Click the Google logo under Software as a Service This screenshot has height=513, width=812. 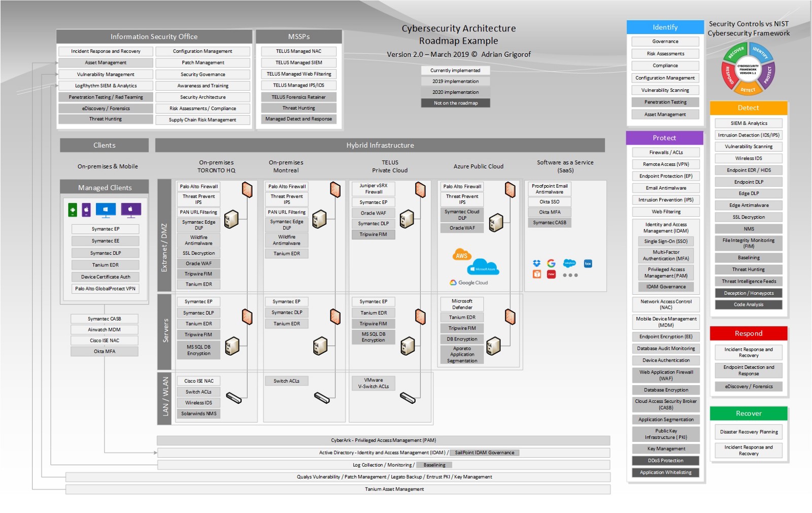click(x=551, y=264)
